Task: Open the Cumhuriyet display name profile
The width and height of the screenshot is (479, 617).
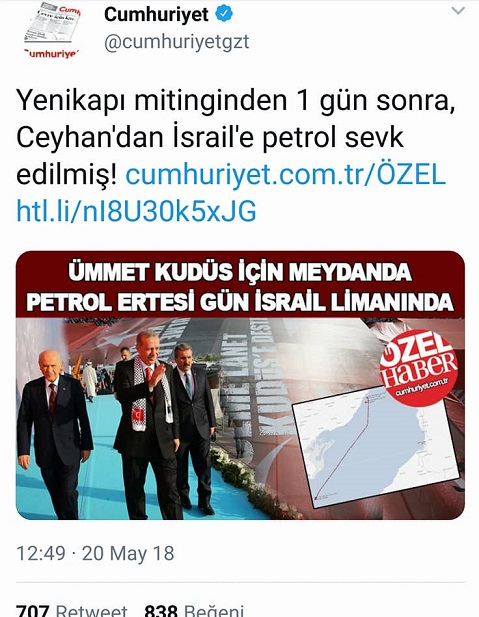Action: point(156,15)
